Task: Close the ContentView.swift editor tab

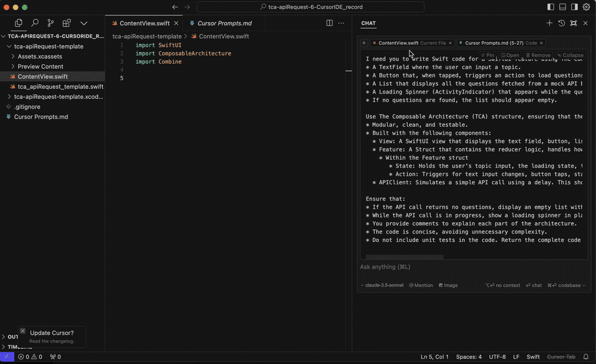Action: [x=176, y=23]
